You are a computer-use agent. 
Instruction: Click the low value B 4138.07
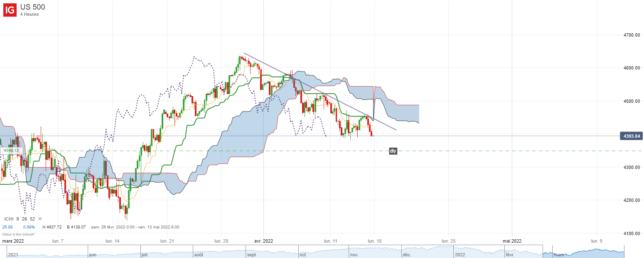[76, 227]
